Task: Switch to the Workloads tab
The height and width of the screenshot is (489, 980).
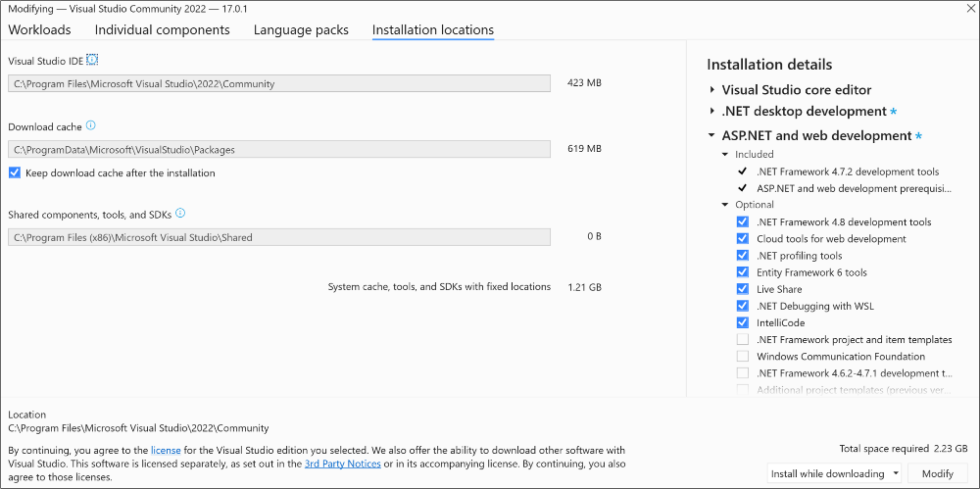Action: pyautogui.click(x=39, y=30)
